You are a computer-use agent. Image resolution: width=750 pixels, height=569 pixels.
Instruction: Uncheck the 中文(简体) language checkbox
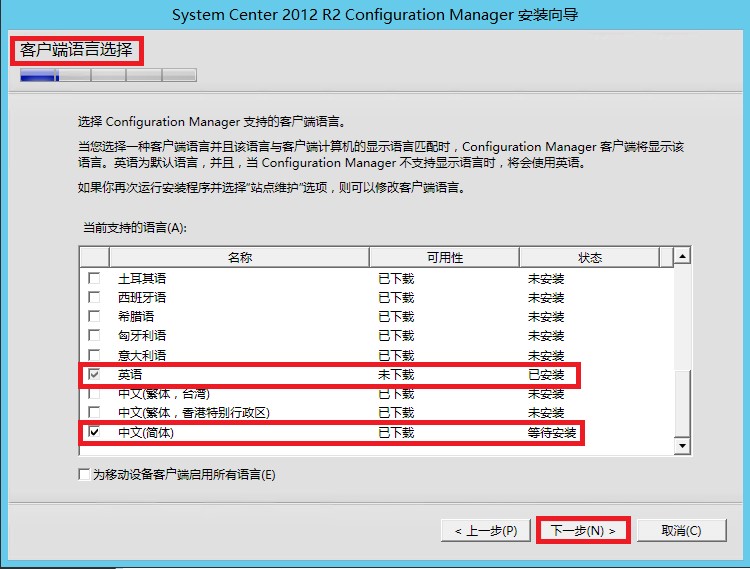click(x=94, y=432)
